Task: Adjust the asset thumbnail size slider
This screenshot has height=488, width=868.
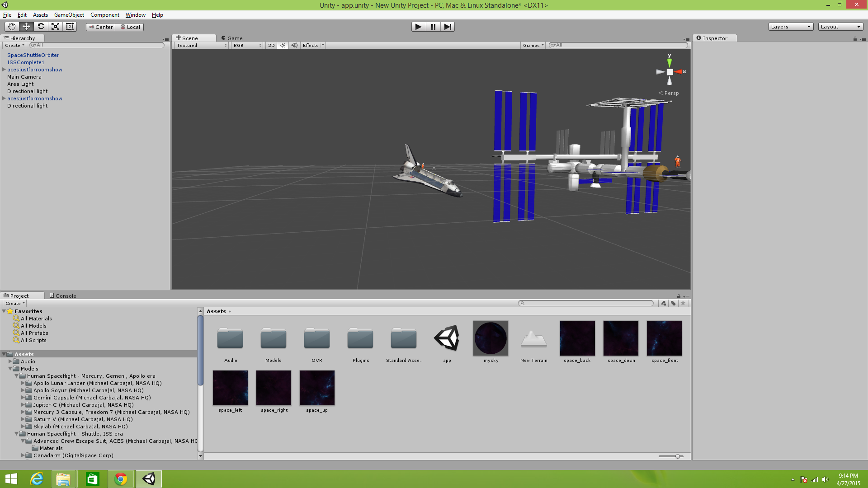Action: click(x=677, y=456)
